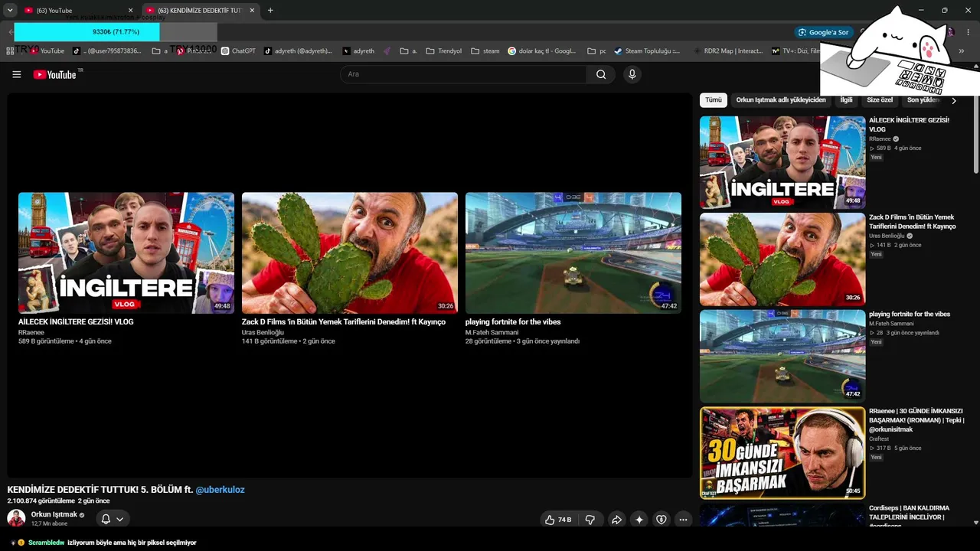This screenshot has width=980, height=551.
Task: Select the Size özel filter chip
Action: click(x=880, y=100)
